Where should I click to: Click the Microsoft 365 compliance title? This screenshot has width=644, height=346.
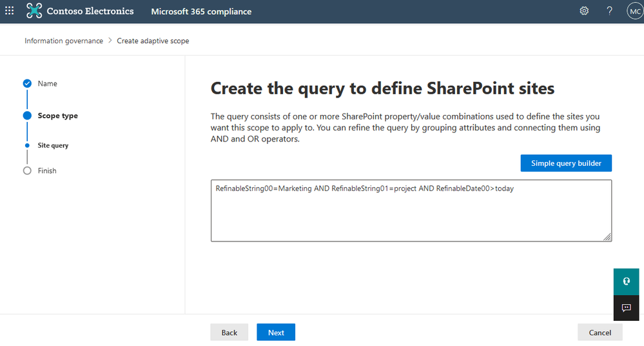(201, 12)
